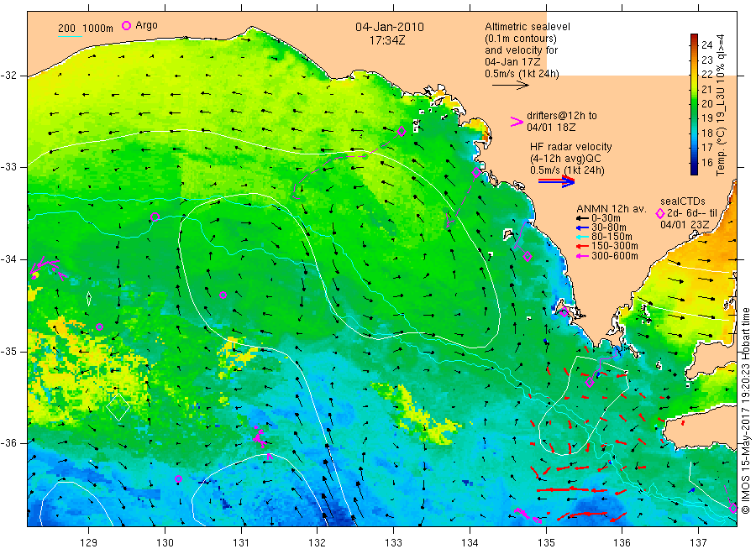
Task: Pick the dark red top of the colorbar
Action: (694, 37)
